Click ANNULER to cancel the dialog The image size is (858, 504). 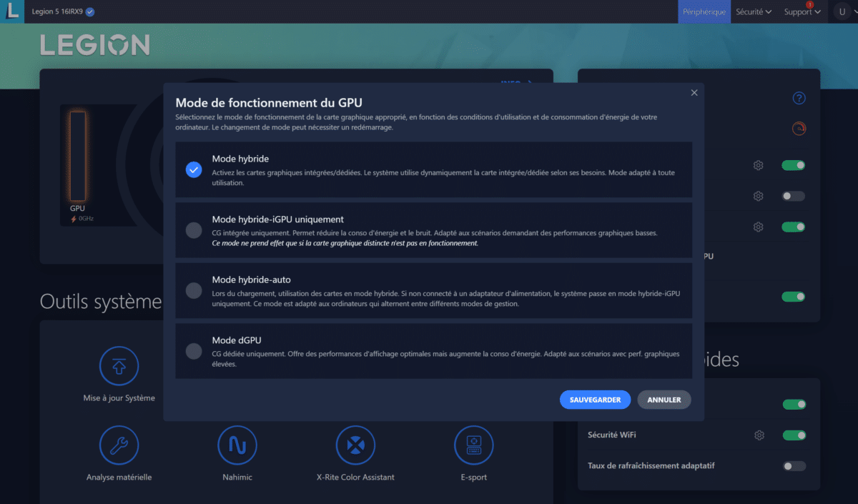click(664, 400)
